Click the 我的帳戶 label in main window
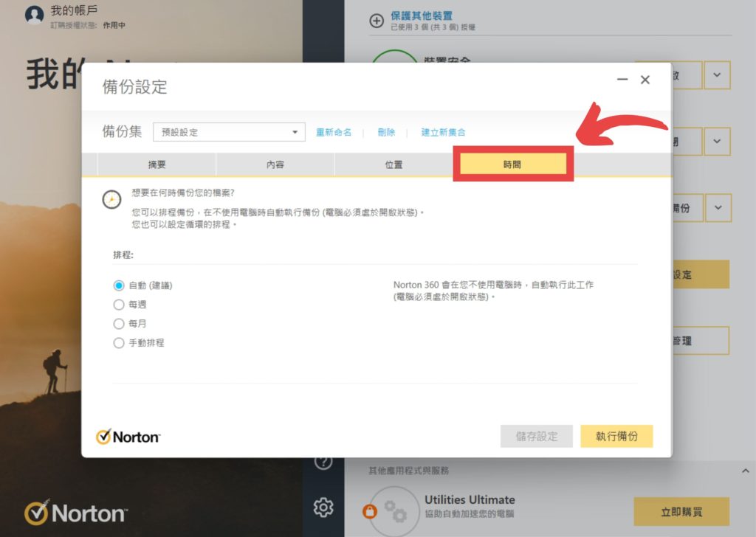Screen dimensions: 756x537 tap(74, 10)
